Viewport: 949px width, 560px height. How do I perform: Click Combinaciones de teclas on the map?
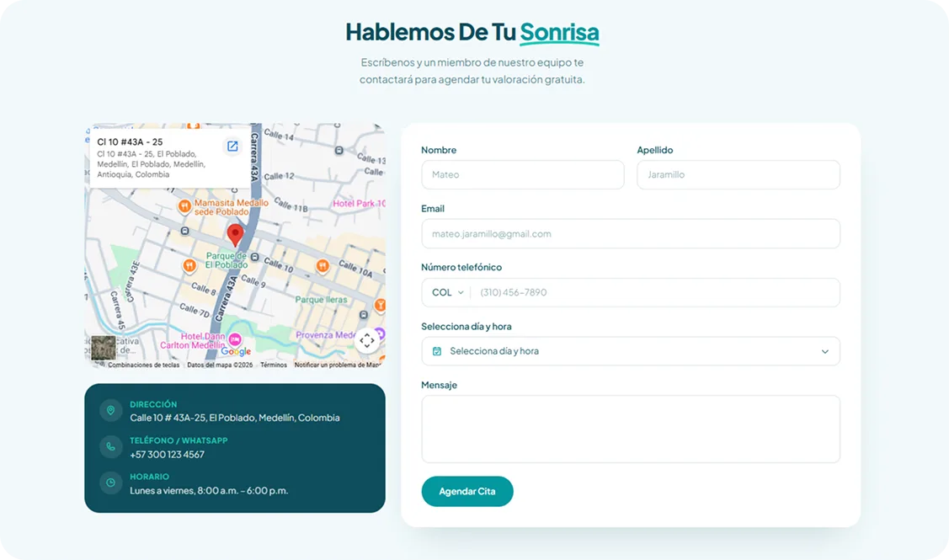pos(143,365)
